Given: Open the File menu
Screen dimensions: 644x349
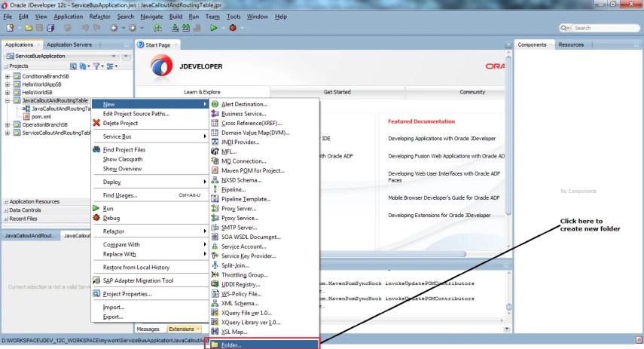Looking at the screenshot, I should coord(8,17).
